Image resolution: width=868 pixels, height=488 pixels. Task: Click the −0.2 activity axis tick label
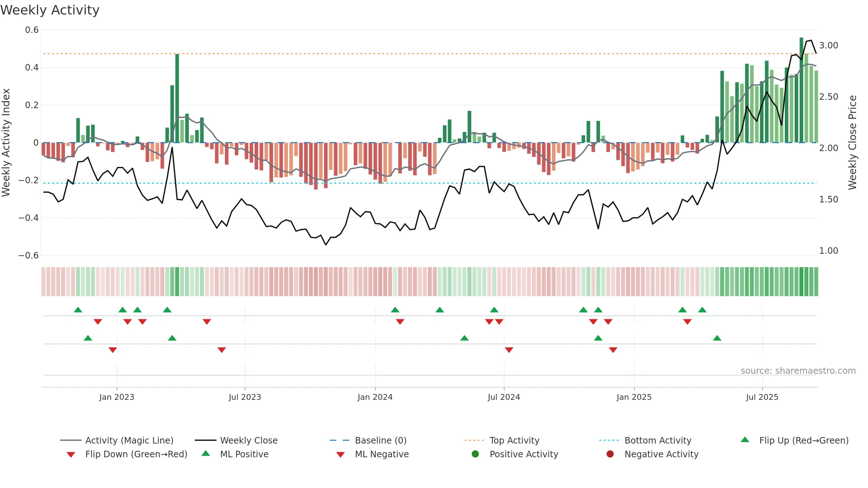29,180
